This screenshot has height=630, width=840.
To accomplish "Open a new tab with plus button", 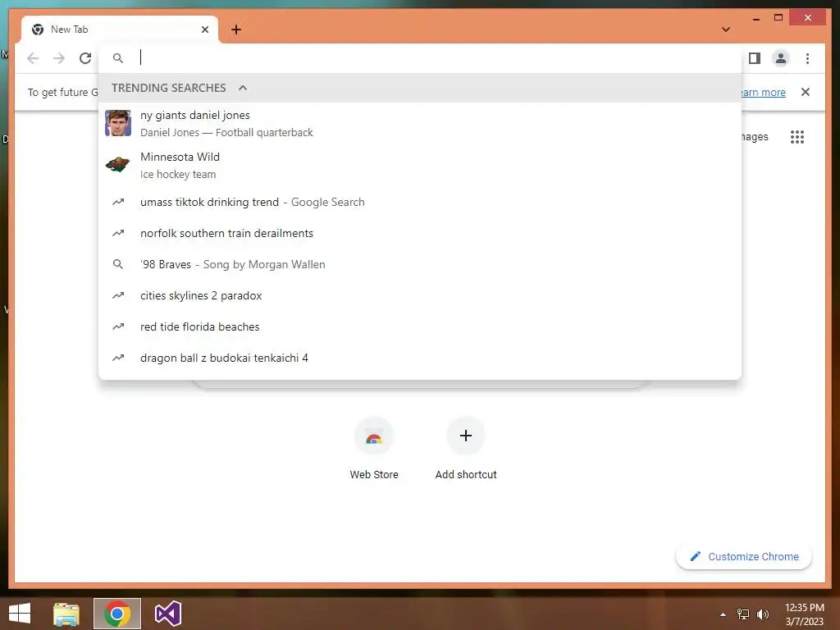I will pyautogui.click(x=236, y=30).
